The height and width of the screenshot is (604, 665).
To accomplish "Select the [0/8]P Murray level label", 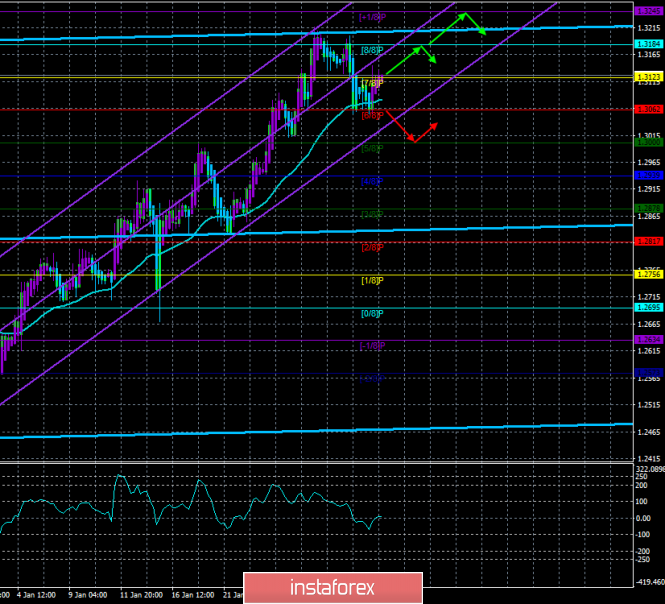I will [x=372, y=313].
